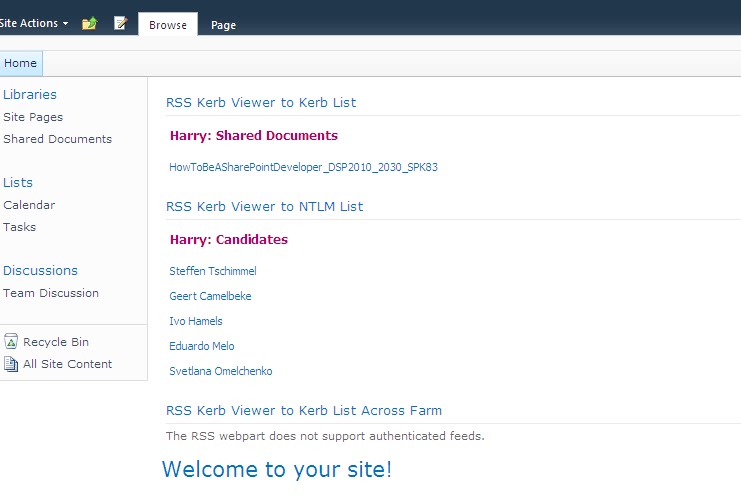This screenshot has width=741, height=503.
Task: Switch to the Browse ribbon tab
Action: pyautogui.click(x=168, y=25)
